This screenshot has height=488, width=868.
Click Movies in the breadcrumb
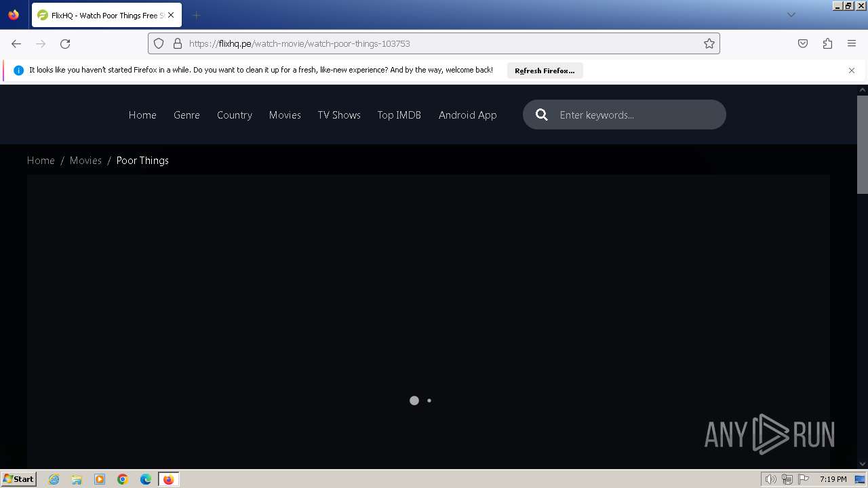[85, 161]
